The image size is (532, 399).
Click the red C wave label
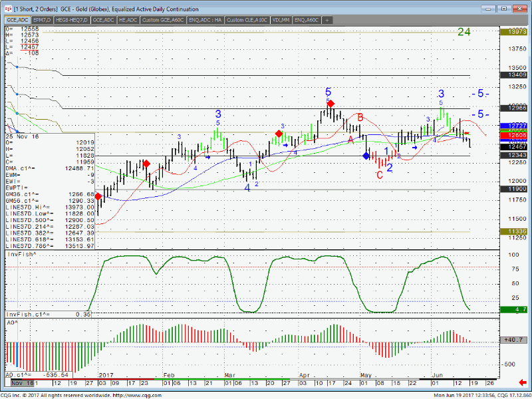click(380, 175)
